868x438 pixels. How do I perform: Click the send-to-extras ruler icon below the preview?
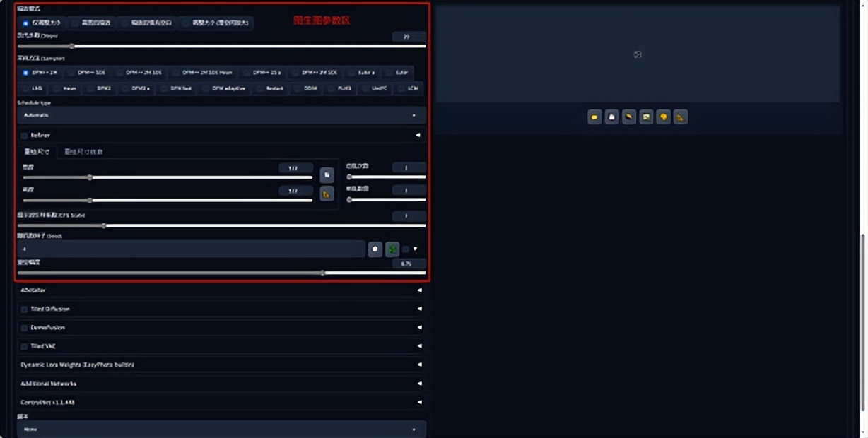pos(680,117)
